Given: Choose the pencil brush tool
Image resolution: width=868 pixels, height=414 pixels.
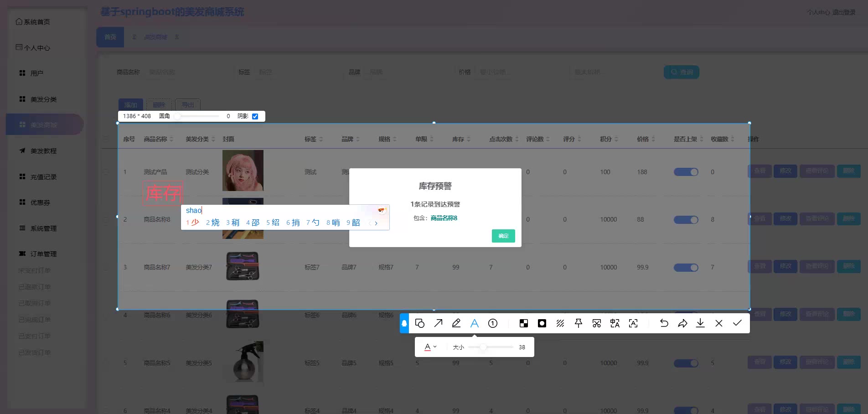Looking at the screenshot, I should [456, 323].
